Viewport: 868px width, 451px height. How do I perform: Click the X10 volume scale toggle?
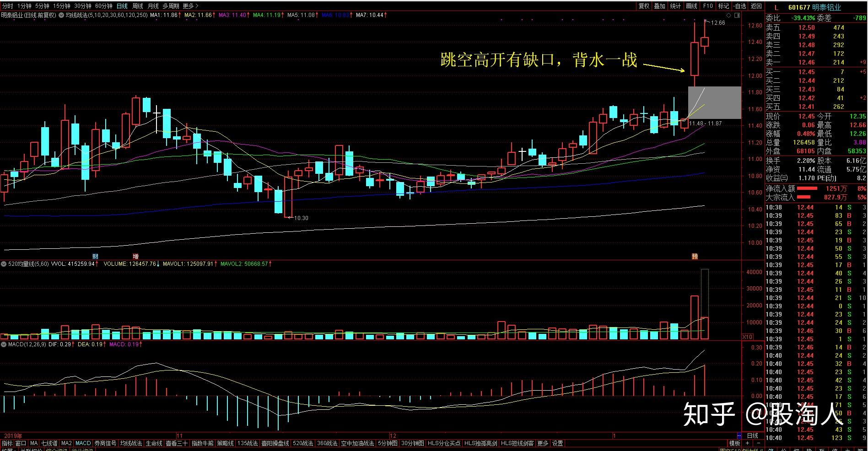click(x=747, y=337)
